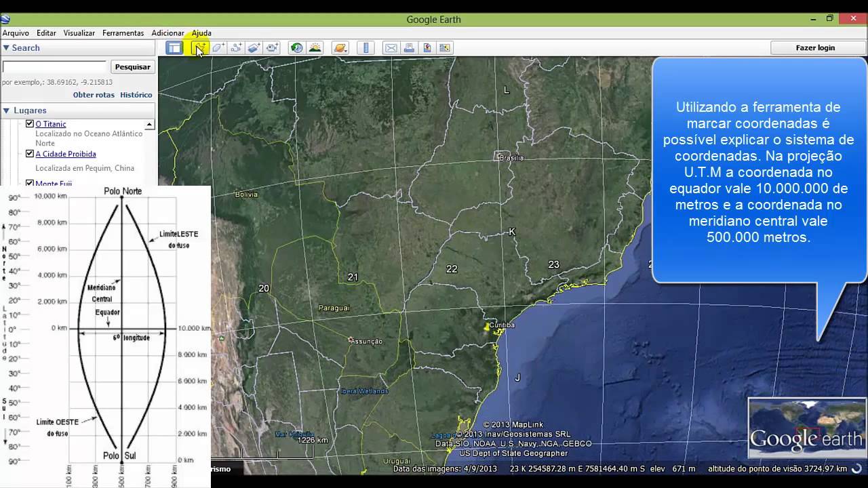868x488 pixels.
Task: Open the Arquivo menu
Action: coord(16,33)
